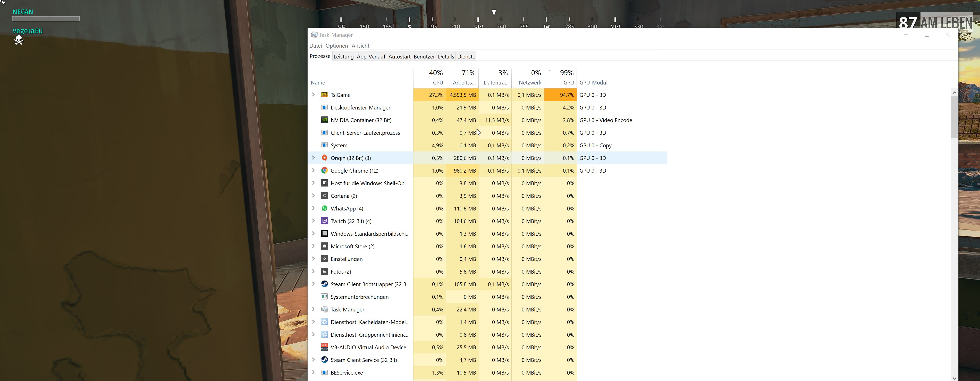Viewport: 980px width, 381px height.
Task: Click the Steam Client Bootstrapper icon
Action: (324, 284)
